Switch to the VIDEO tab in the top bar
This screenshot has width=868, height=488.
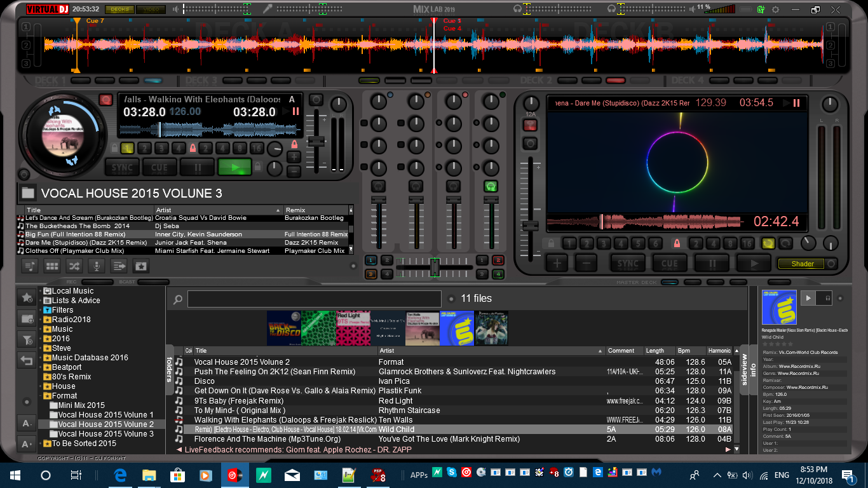[151, 10]
